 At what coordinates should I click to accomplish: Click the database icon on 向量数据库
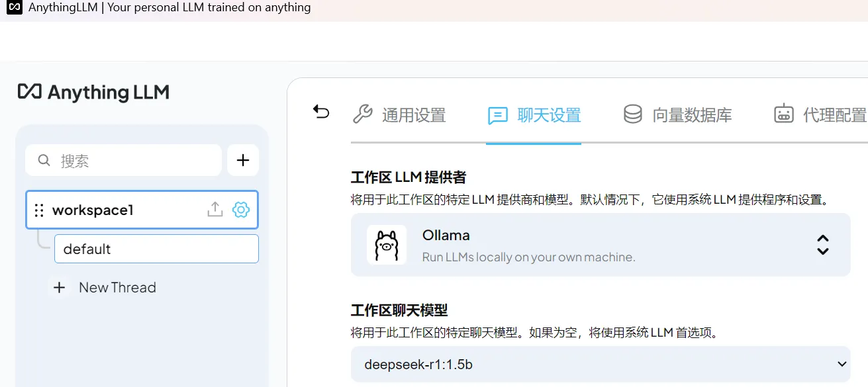pos(632,114)
